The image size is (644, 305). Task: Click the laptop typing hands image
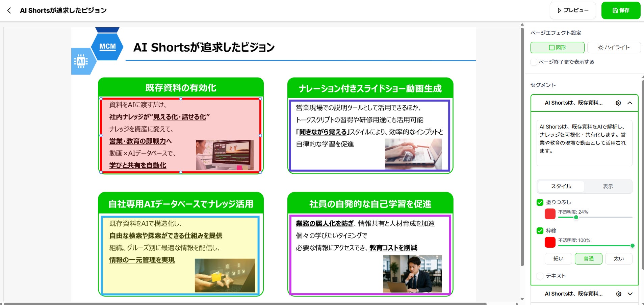click(x=413, y=154)
